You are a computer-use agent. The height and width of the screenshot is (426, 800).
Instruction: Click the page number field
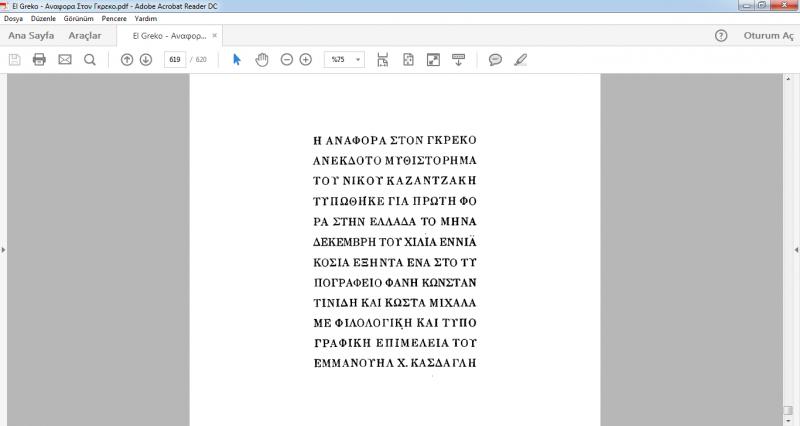point(175,60)
